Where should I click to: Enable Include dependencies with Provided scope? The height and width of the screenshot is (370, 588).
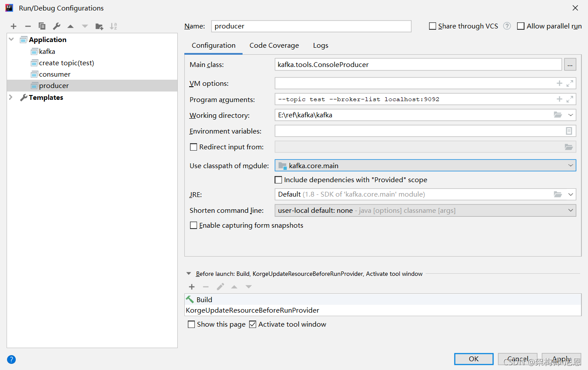(x=278, y=180)
